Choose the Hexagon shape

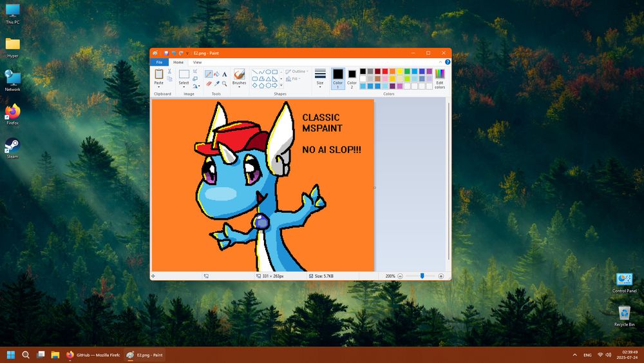click(268, 86)
